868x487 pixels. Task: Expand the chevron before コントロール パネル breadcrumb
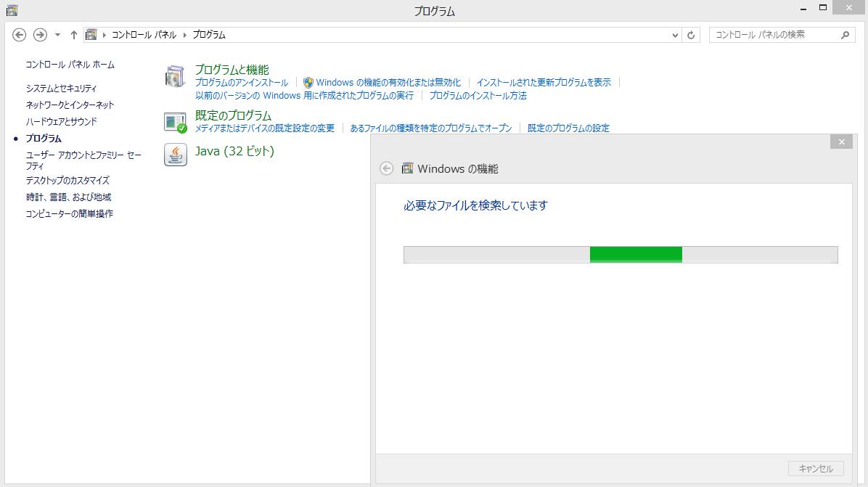pos(104,35)
